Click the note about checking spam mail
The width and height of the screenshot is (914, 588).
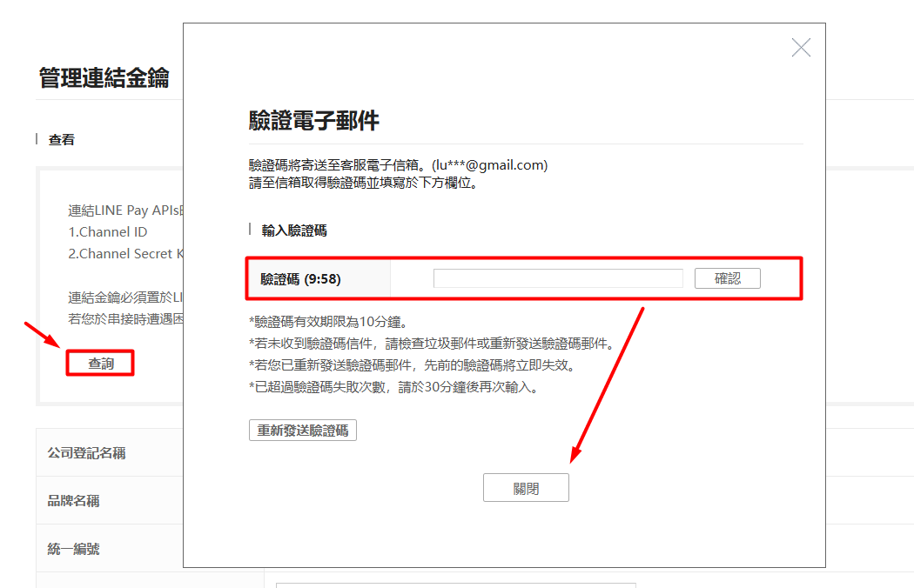432,344
